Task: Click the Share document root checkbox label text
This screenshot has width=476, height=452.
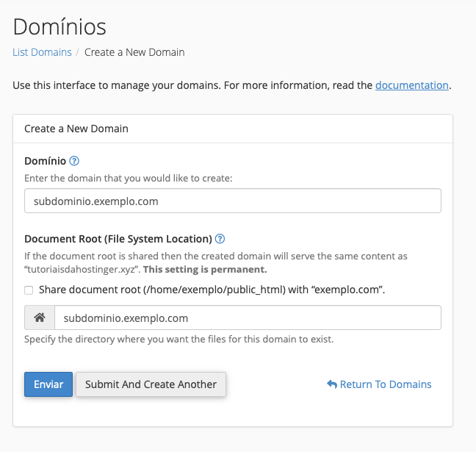Action: (212, 290)
